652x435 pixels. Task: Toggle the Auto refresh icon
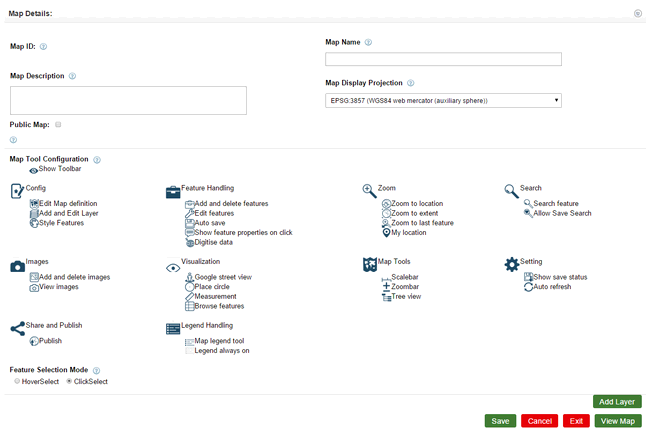(528, 287)
